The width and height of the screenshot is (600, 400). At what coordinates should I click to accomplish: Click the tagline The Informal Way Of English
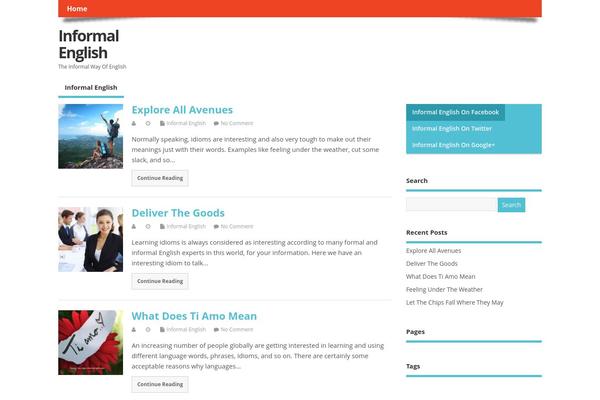point(92,67)
